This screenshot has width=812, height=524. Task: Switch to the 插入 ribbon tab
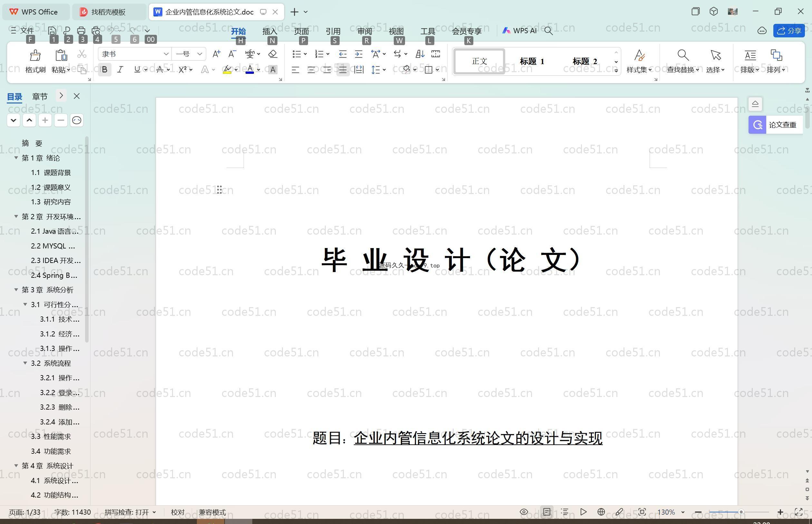(270, 31)
